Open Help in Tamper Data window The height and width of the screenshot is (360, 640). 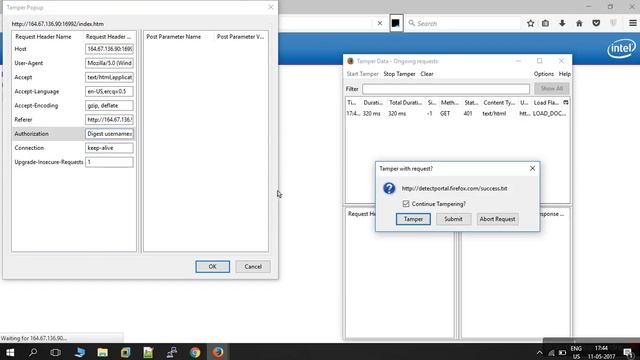click(564, 74)
